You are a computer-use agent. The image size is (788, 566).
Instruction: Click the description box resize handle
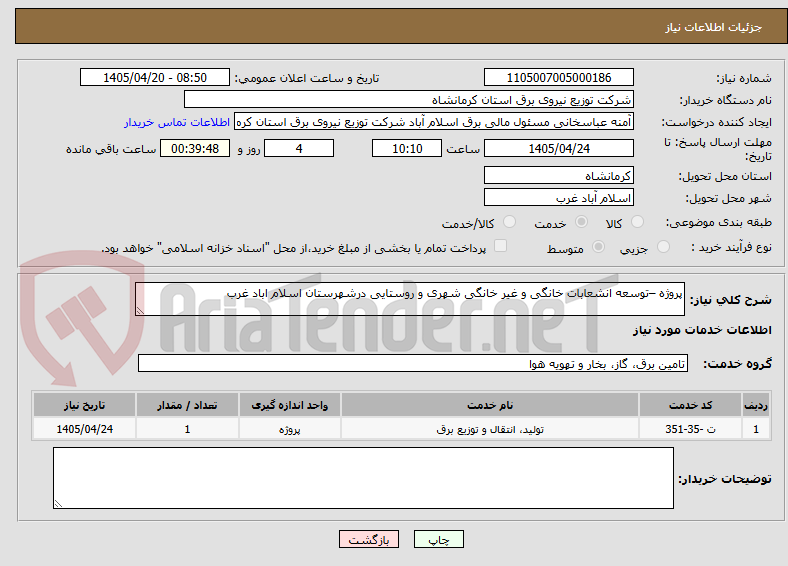click(x=140, y=311)
